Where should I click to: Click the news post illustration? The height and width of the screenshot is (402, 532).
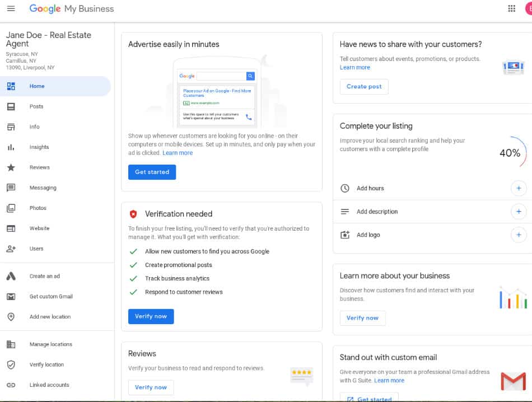coord(514,67)
